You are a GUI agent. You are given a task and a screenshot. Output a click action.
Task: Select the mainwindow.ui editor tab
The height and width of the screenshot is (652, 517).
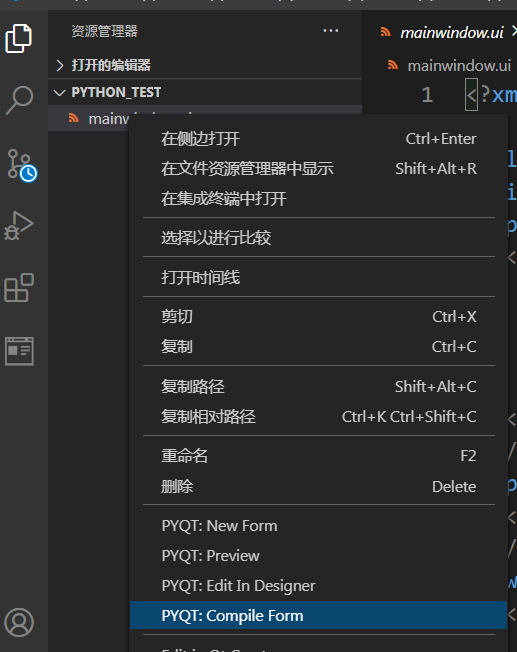pos(452,32)
